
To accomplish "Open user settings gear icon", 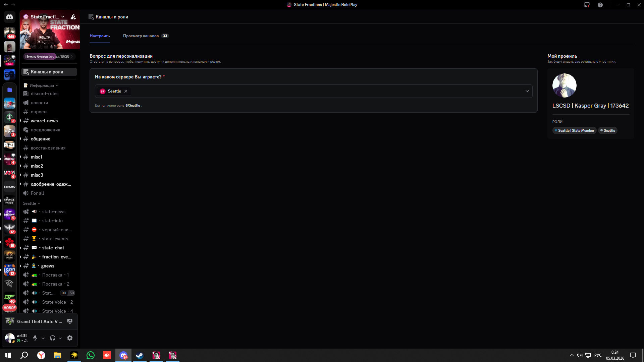I will coord(70,338).
